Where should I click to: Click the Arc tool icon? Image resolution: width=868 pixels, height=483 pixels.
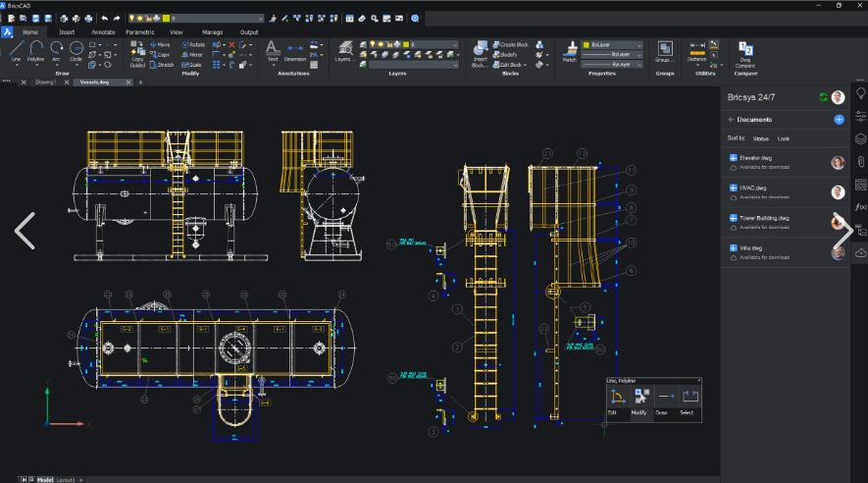(56, 50)
